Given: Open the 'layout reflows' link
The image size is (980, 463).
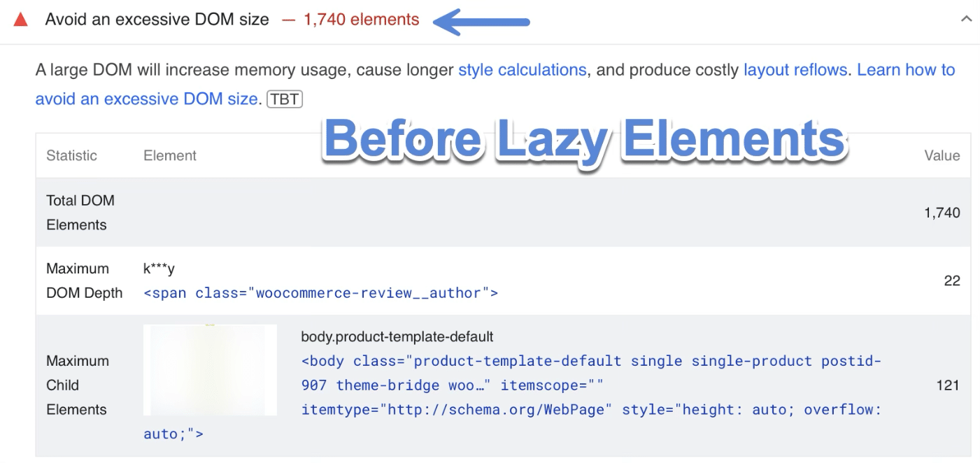Looking at the screenshot, I should point(795,70).
